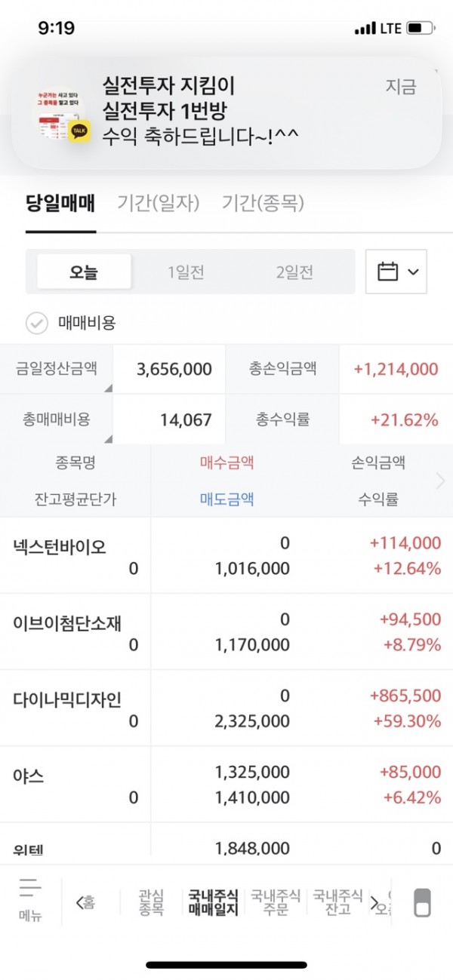Viewport: 453px width, 980px height.
Task: Tap the KakaoTalk notification thumbnail
Action: point(63,116)
